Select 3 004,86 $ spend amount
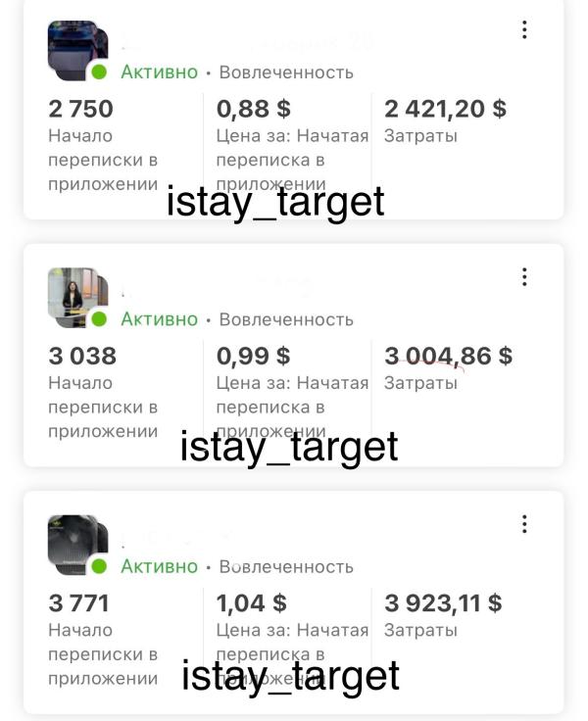 [x=448, y=356]
